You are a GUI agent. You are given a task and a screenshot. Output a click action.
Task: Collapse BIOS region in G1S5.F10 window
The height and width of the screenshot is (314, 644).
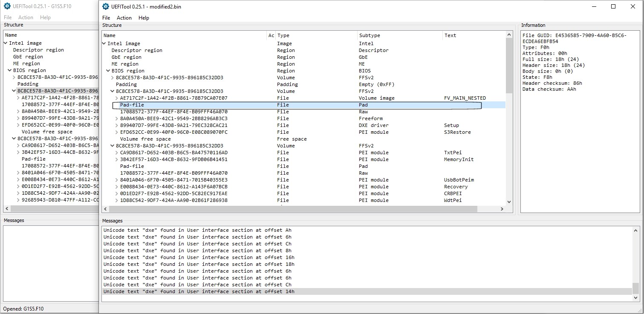tap(10, 70)
